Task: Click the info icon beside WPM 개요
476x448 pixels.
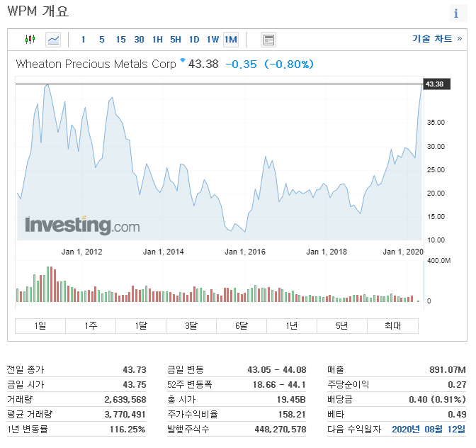Action: (x=458, y=13)
